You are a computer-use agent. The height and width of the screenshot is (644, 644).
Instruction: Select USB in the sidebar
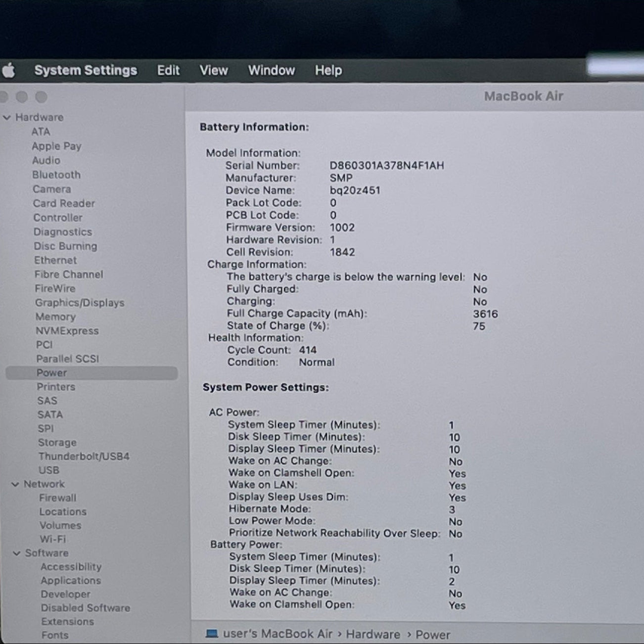tap(49, 470)
